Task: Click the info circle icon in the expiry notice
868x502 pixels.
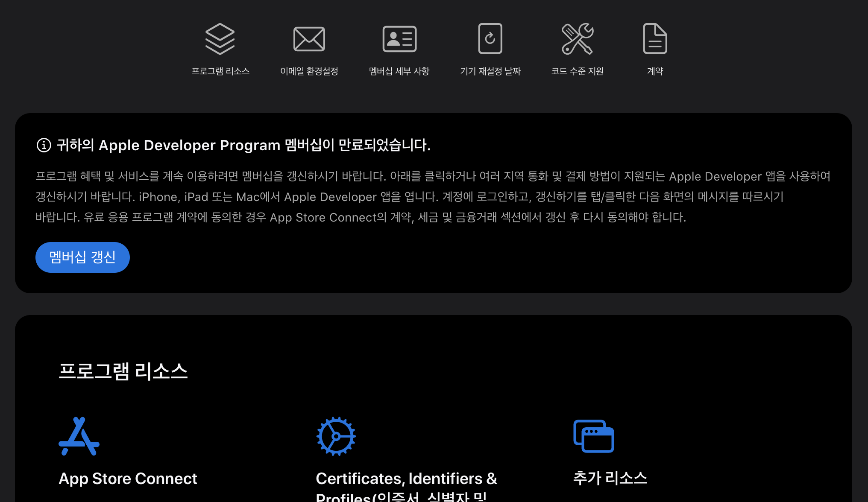Action: (x=44, y=145)
